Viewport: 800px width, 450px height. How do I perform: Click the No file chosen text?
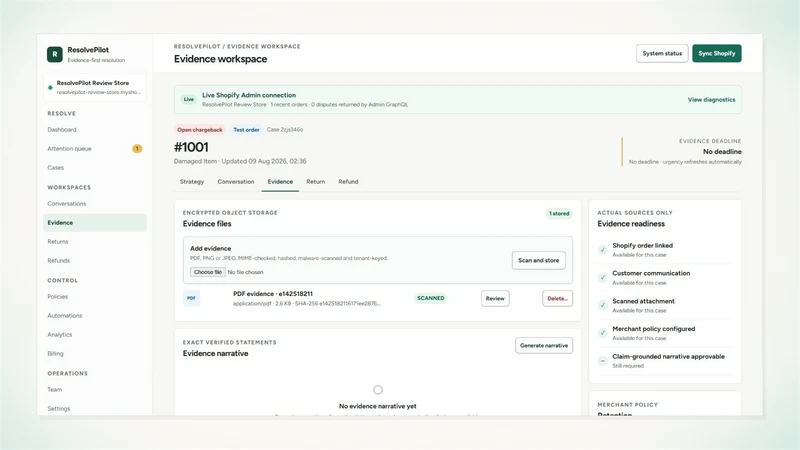tap(245, 272)
